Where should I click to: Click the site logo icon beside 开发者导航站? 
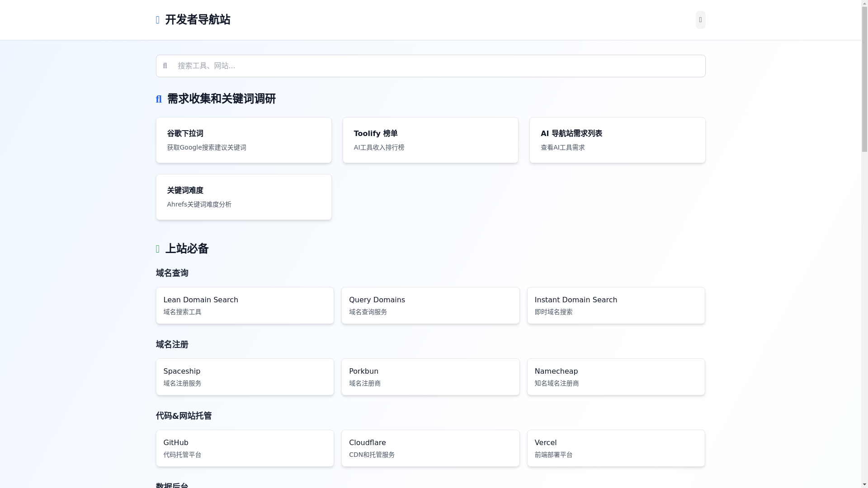click(158, 20)
